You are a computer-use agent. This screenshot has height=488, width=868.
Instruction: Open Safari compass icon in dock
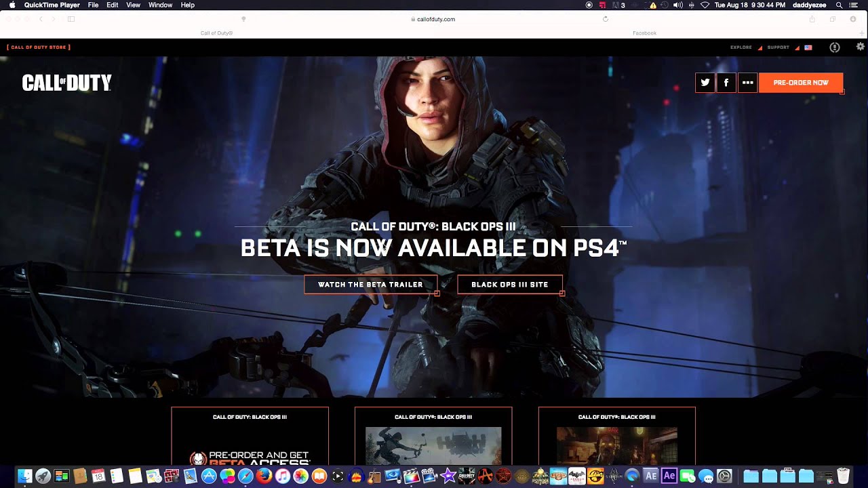pyautogui.click(x=245, y=476)
